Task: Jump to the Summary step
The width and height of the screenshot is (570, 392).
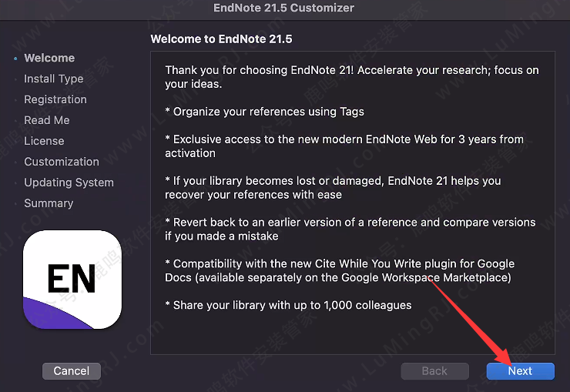Action: [49, 203]
